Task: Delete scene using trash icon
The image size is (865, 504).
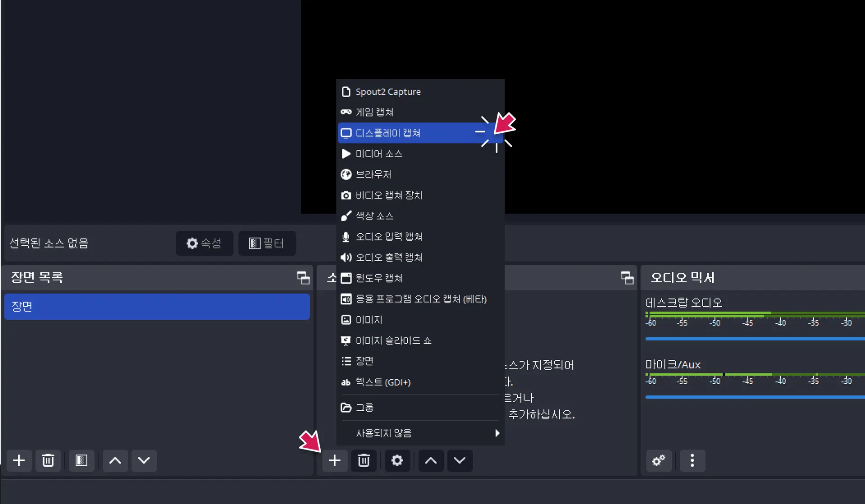Action: 48,460
